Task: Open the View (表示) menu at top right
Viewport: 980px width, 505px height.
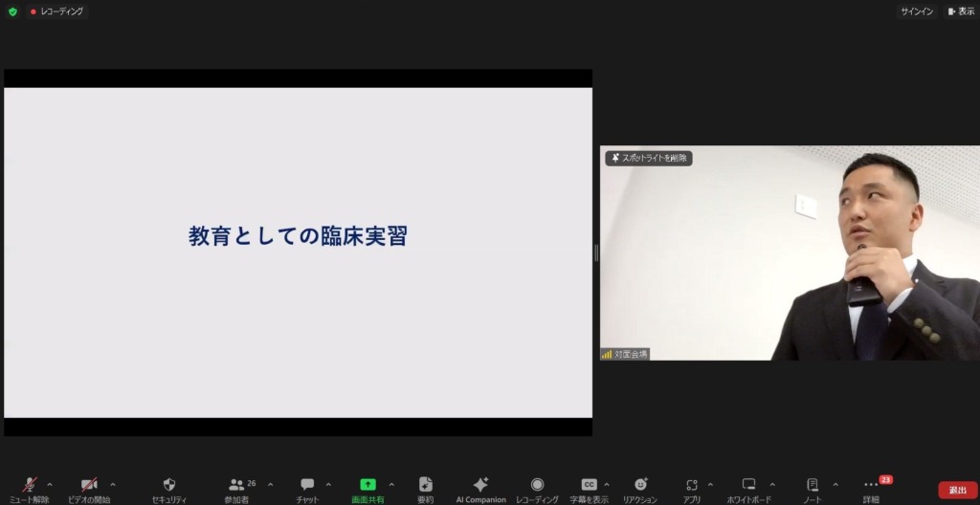Action: pos(961,11)
